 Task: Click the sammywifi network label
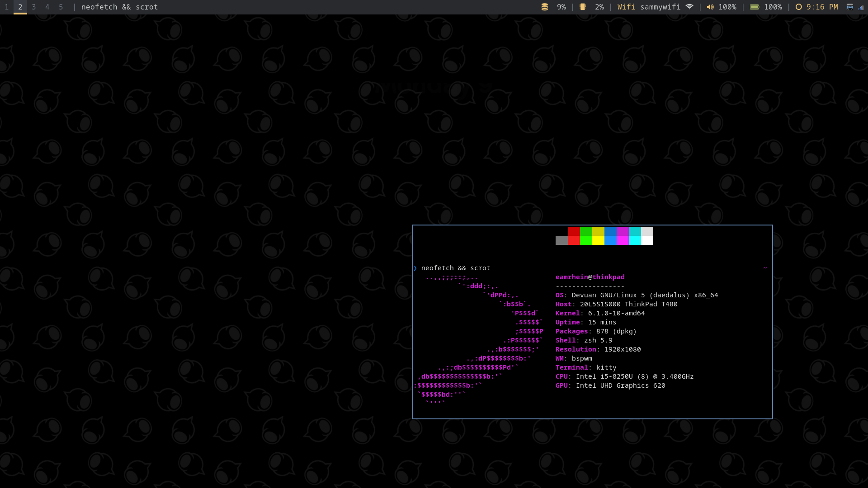pyautogui.click(x=660, y=7)
